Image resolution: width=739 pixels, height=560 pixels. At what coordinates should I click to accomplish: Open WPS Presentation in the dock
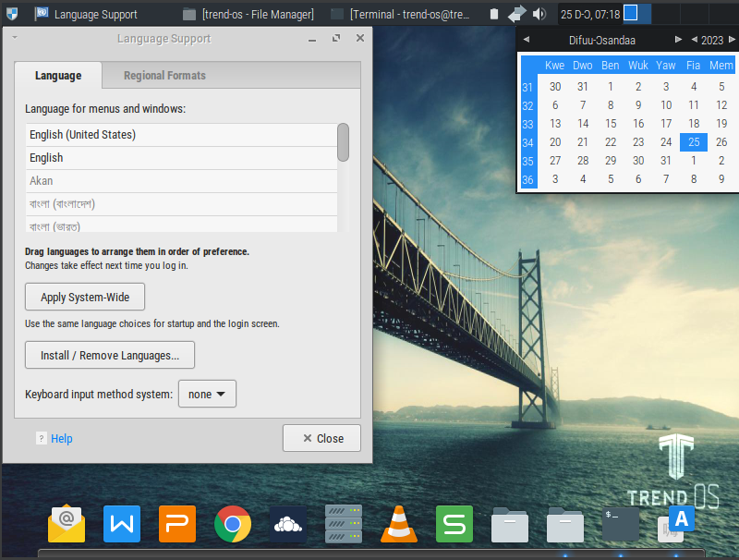[x=177, y=524]
